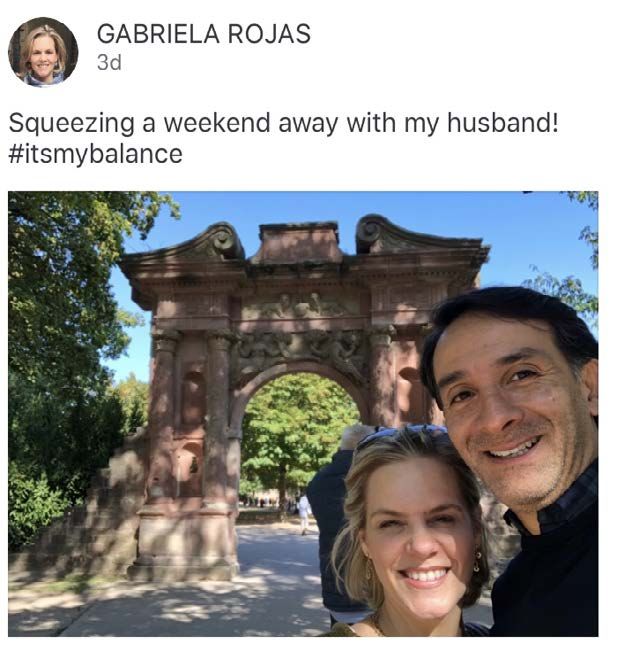Image resolution: width=617 pixels, height=652 pixels.
Task: Click the sunglasses on the woman's head
Action: point(401,437)
